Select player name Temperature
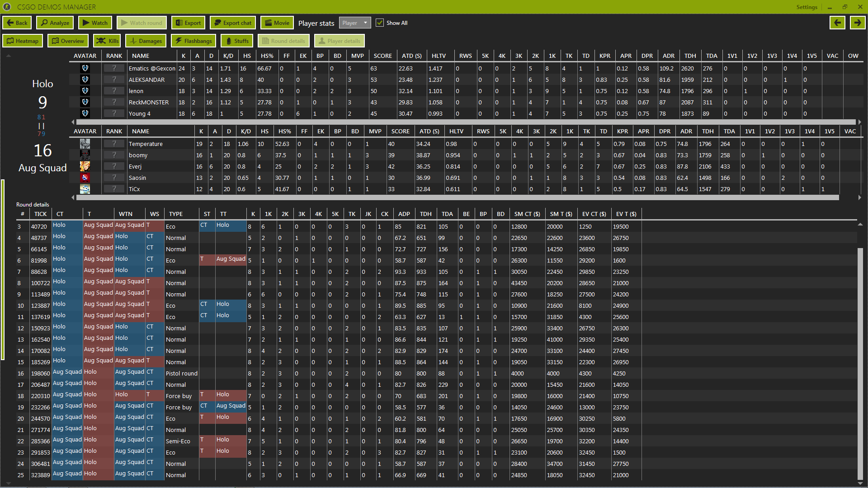The image size is (868, 488). (146, 144)
